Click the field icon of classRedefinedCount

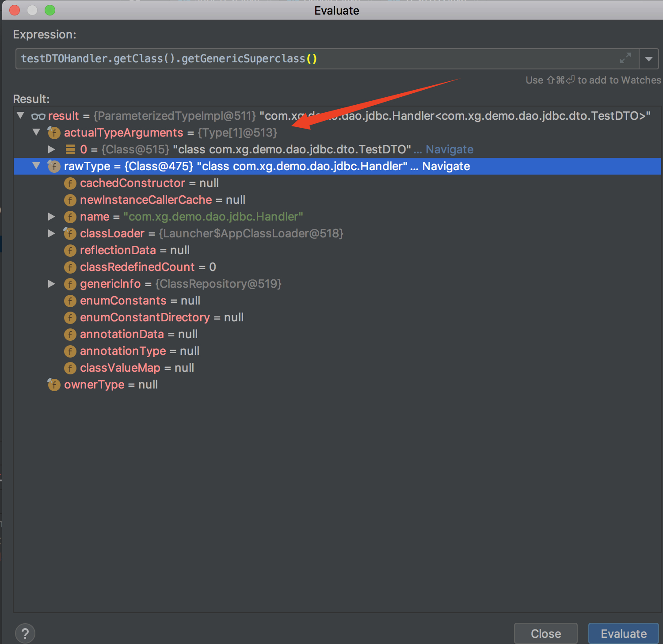70,267
